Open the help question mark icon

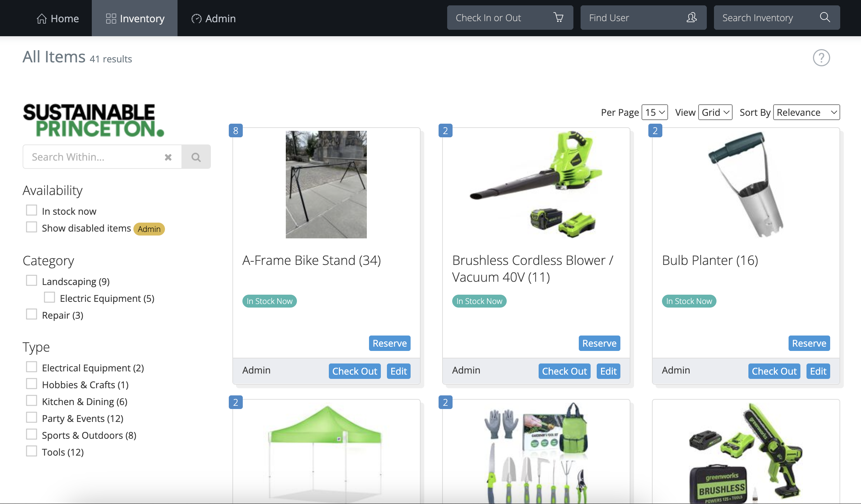[x=821, y=58]
